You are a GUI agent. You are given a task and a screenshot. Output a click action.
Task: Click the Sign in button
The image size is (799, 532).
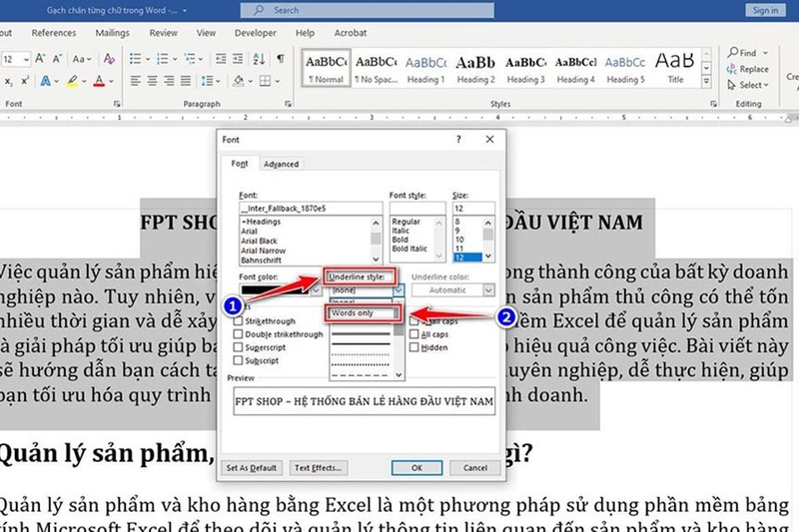[x=765, y=10]
